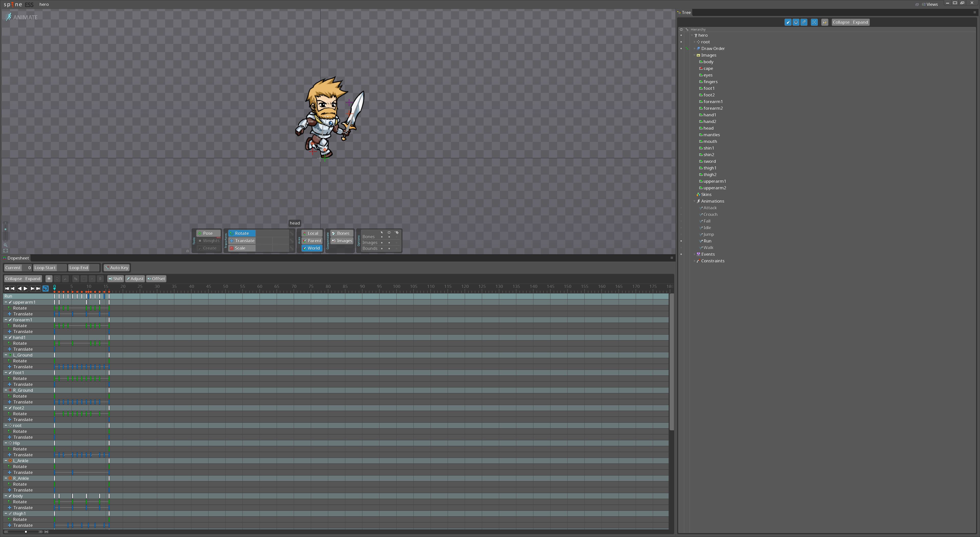Click Expand button in Tree panel
Screen dimensions: 980x537
[860, 22]
